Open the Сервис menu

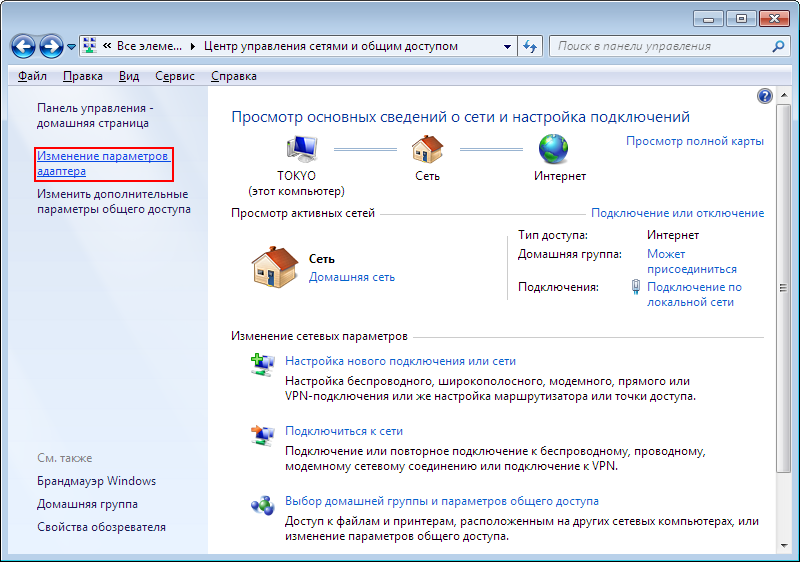[x=174, y=76]
